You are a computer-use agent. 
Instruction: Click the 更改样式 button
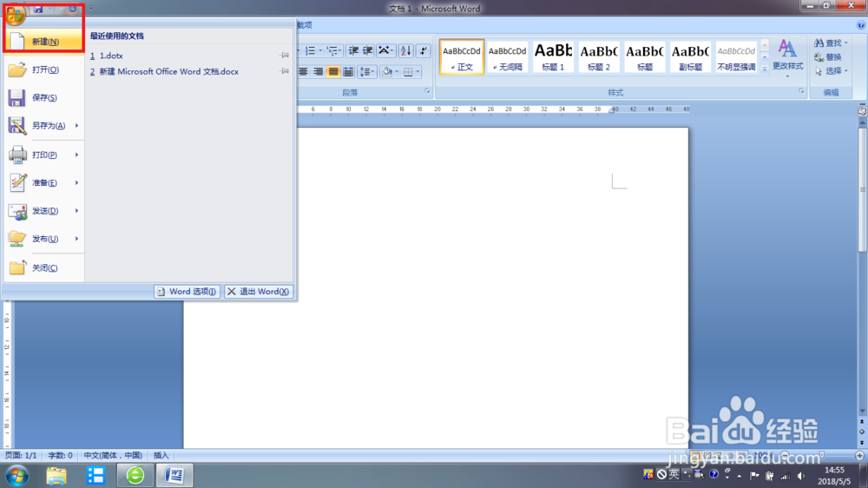788,58
